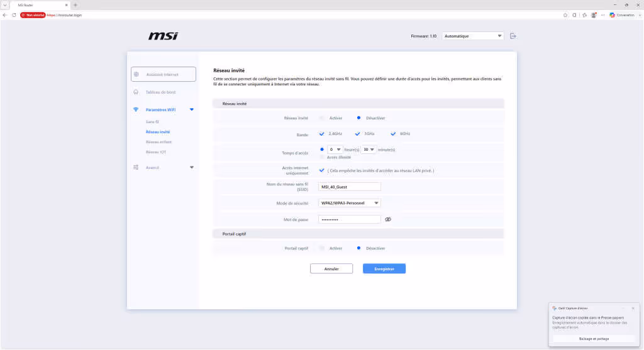Click the MSI logo
Image resolution: width=644 pixels, height=350 pixels.
(163, 36)
